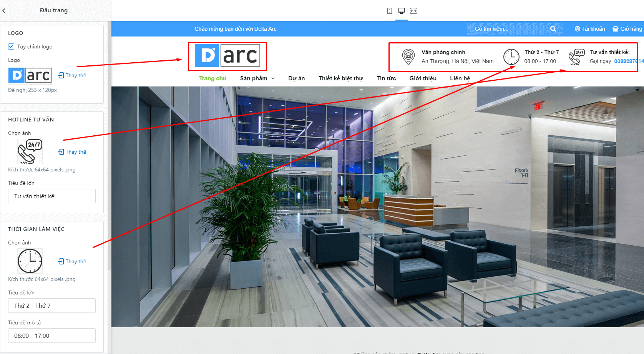Open the Trang chủ menu item
Viewport: 644px width, 354px height.
(x=212, y=78)
